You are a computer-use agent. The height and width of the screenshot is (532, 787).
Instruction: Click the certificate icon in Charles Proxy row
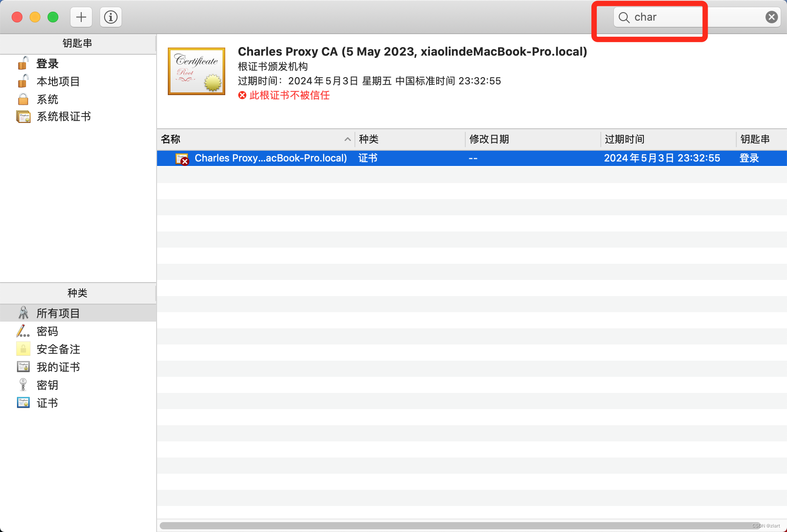[182, 159]
